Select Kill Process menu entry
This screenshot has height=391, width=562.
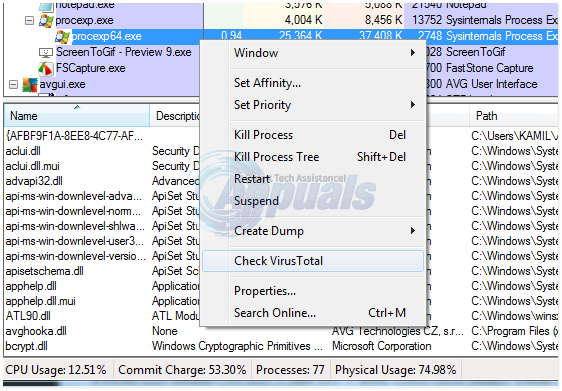click(313, 135)
